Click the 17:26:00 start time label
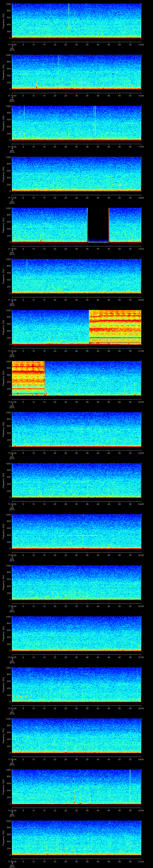 (x=12, y=657)
